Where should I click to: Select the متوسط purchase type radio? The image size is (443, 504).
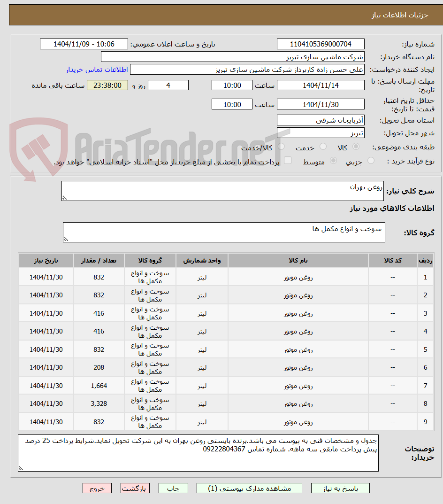(x=334, y=160)
